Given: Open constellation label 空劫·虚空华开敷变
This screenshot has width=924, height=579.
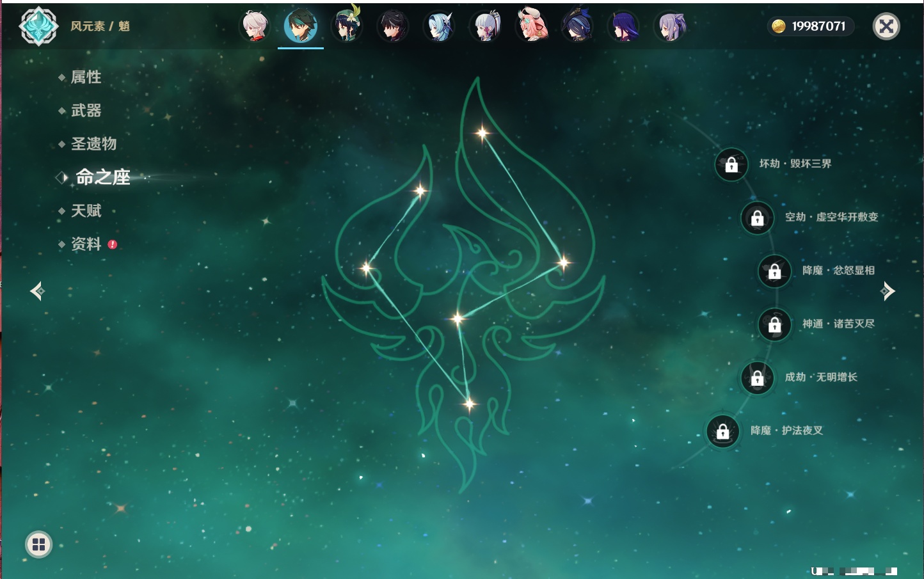Looking at the screenshot, I should pos(832,217).
